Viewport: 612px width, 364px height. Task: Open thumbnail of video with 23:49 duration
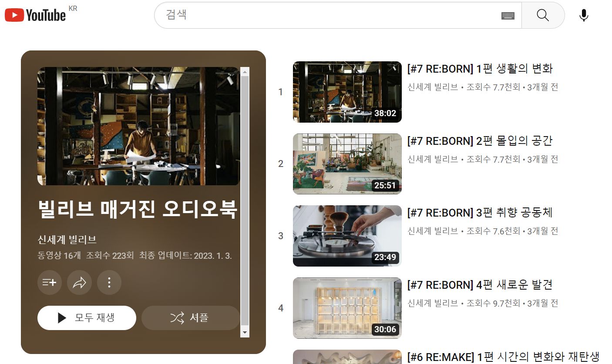[x=347, y=236]
